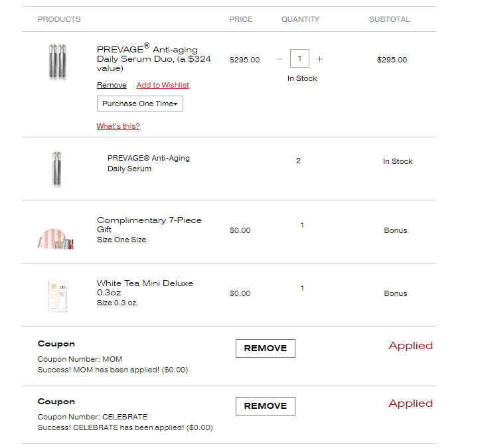Click the PRODUCTS column header
The image size is (484, 448).
coord(59,19)
